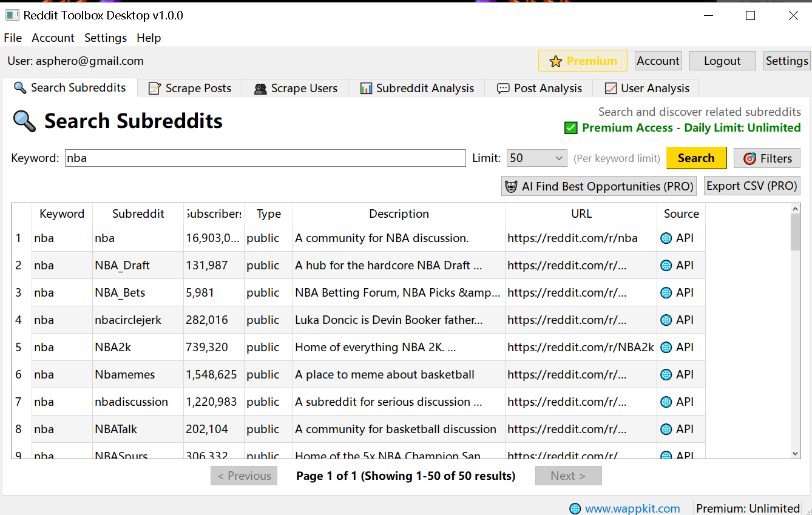Click the star icon in the Premium button
The height and width of the screenshot is (515, 812).
click(557, 61)
